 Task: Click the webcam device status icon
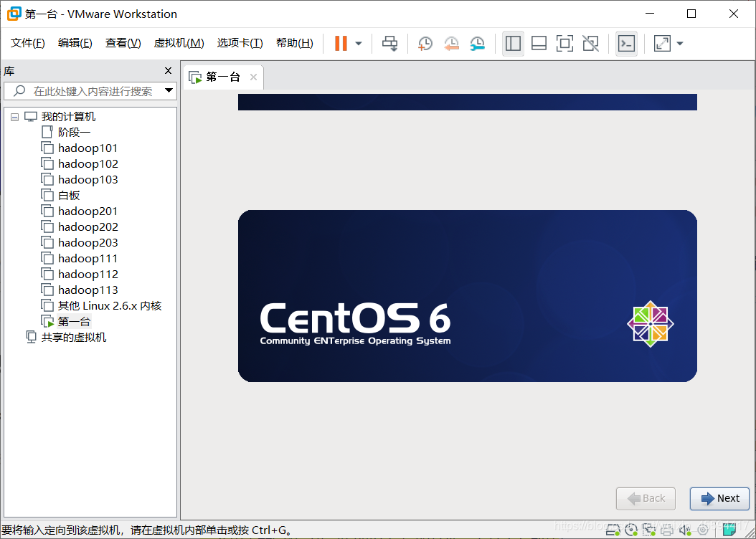click(702, 531)
